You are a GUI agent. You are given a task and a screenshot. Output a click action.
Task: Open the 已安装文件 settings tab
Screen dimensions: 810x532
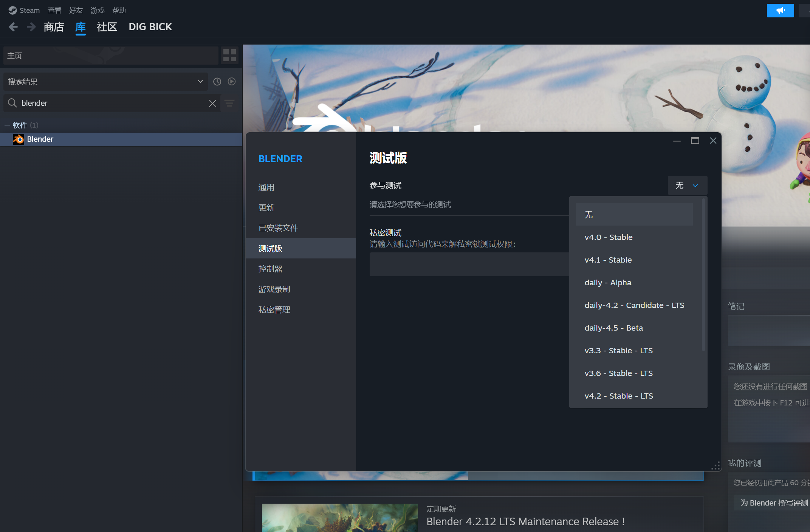point(278,228)
